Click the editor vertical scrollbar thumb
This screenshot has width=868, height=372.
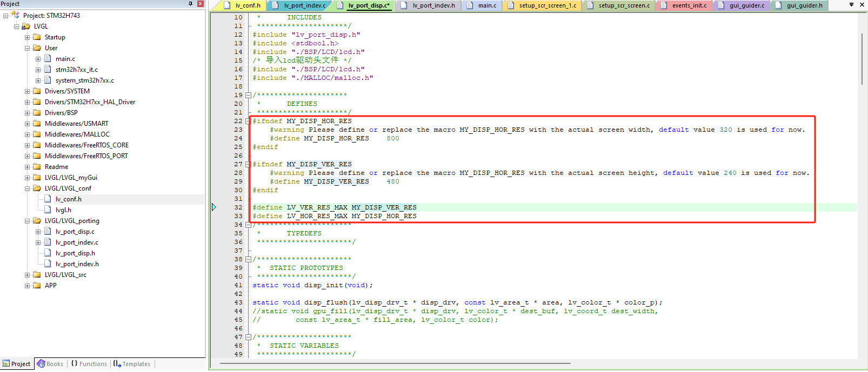[862, 58]
